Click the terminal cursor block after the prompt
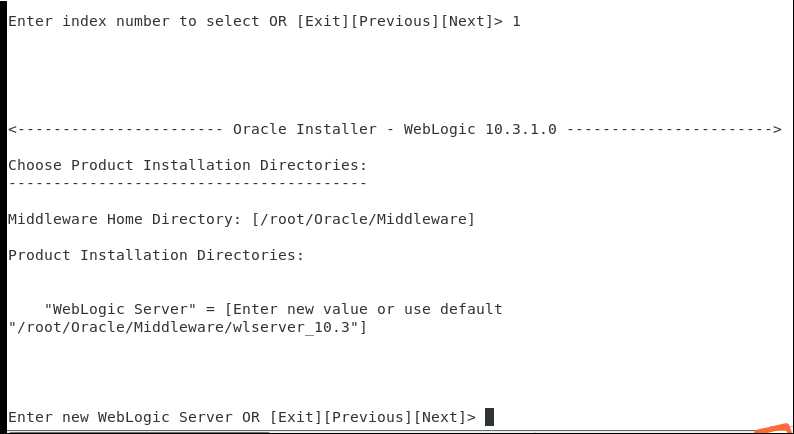Viewport: 794px width, 434px height. coord(489,417)
